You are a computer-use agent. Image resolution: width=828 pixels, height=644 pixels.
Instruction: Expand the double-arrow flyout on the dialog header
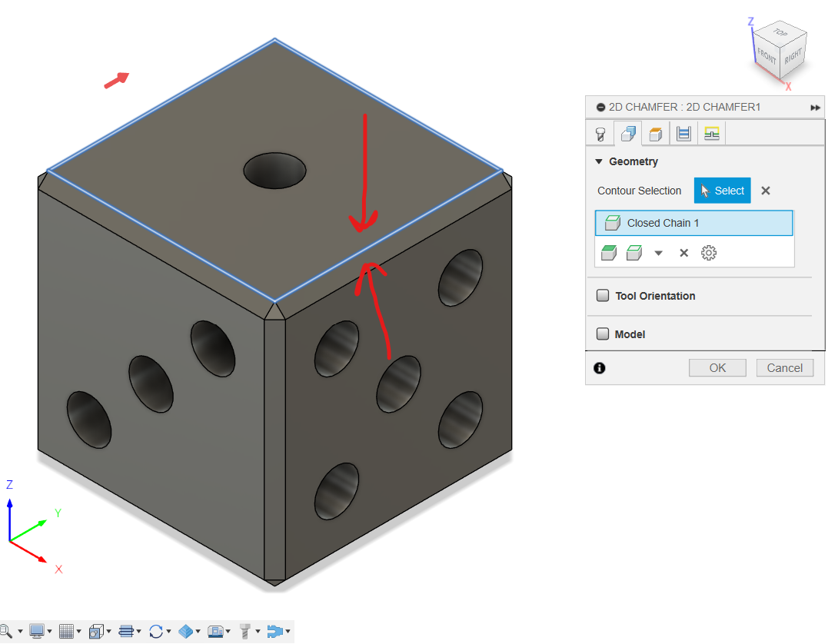tap(815, 107)
